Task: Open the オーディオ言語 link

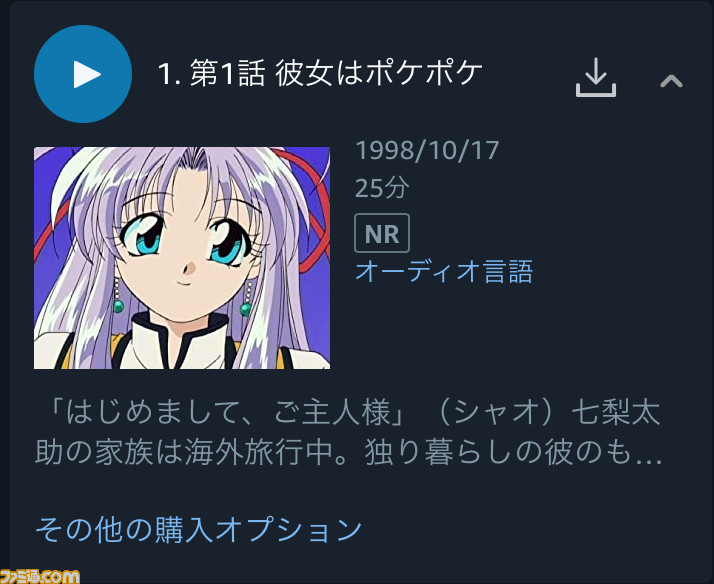Action: (444, 271)
